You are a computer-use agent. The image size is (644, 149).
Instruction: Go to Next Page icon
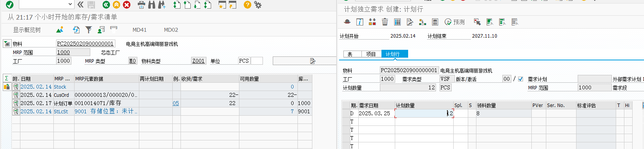(x=197, y=5)
